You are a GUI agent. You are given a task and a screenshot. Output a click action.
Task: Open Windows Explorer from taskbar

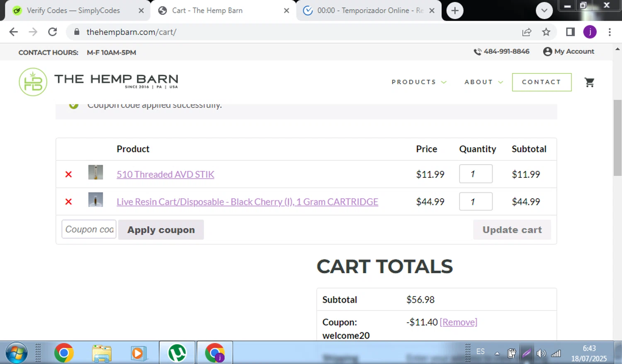coord(102,353)
